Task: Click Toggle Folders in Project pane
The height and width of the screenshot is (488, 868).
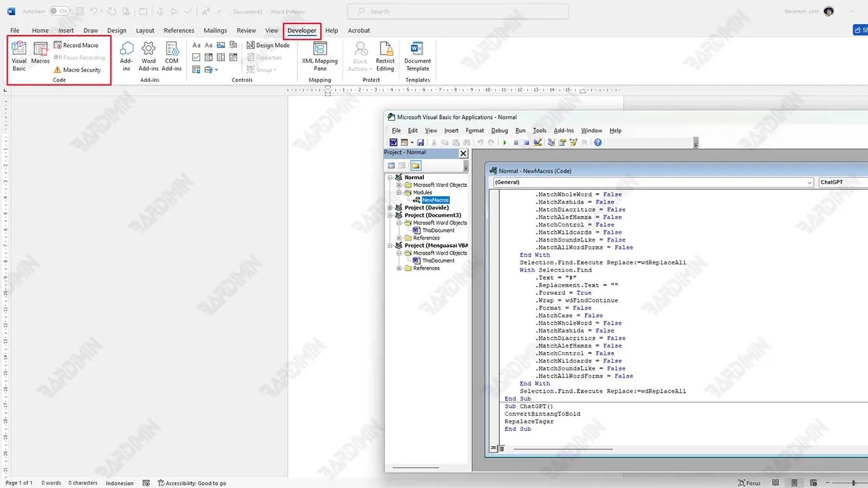Action: click(x=416, y=166)
